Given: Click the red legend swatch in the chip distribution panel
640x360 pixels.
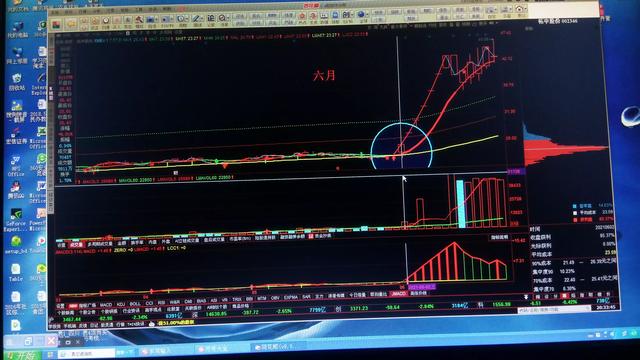Looking at the screenshot, I should (x=575, y=220).
